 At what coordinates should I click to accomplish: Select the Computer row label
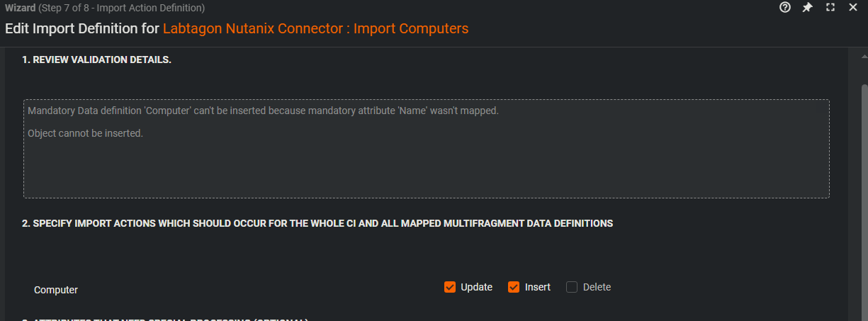pyautogui.click(x=56, y=290)
